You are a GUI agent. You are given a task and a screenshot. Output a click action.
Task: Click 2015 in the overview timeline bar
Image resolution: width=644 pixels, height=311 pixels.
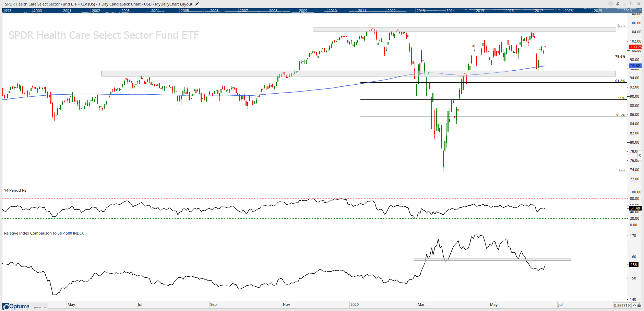click(480, 11)
